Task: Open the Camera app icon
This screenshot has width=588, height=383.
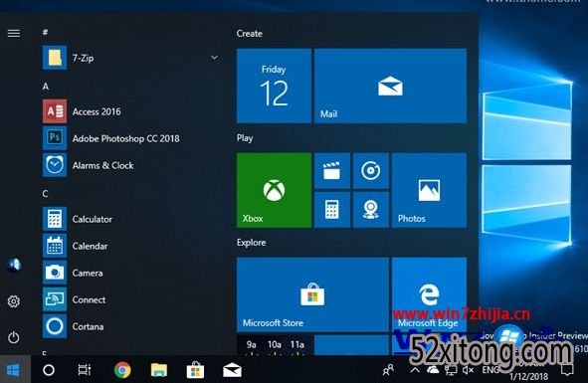Action: [55, 273]
